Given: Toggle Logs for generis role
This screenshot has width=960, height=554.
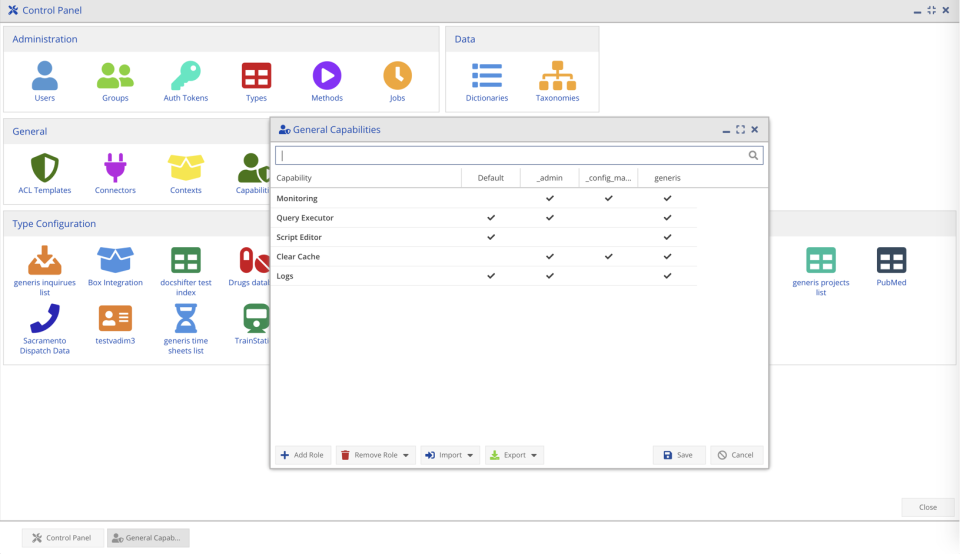Looking at the screenshot, I should click(667, 276).
